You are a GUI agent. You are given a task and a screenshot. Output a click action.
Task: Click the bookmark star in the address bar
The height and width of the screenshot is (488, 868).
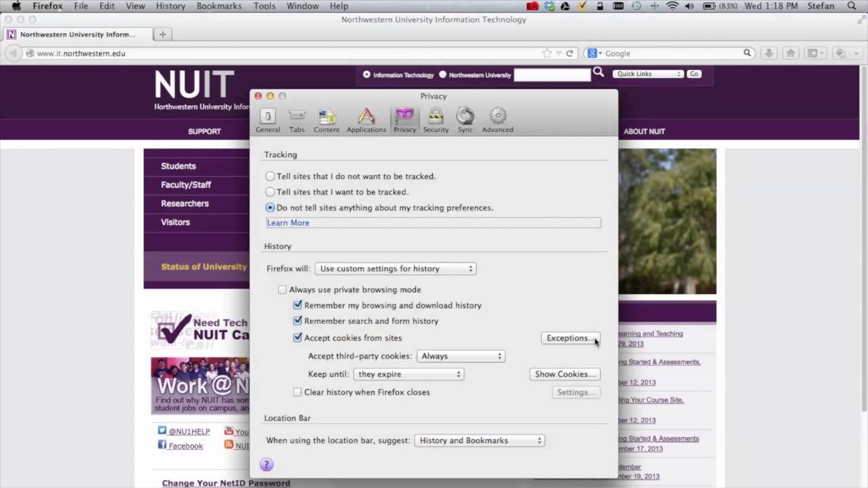[547, 53]
